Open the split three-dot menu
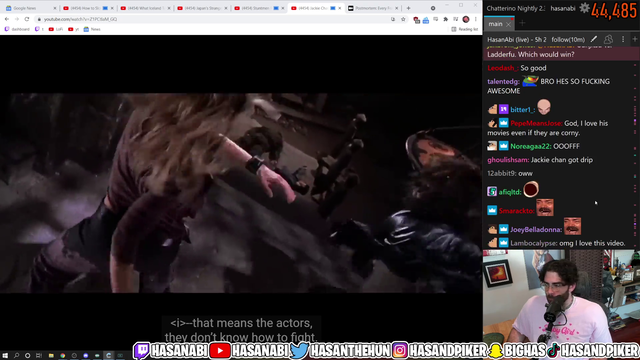The width and height of the screenshot is (640, 360). (x=623, y=39)
